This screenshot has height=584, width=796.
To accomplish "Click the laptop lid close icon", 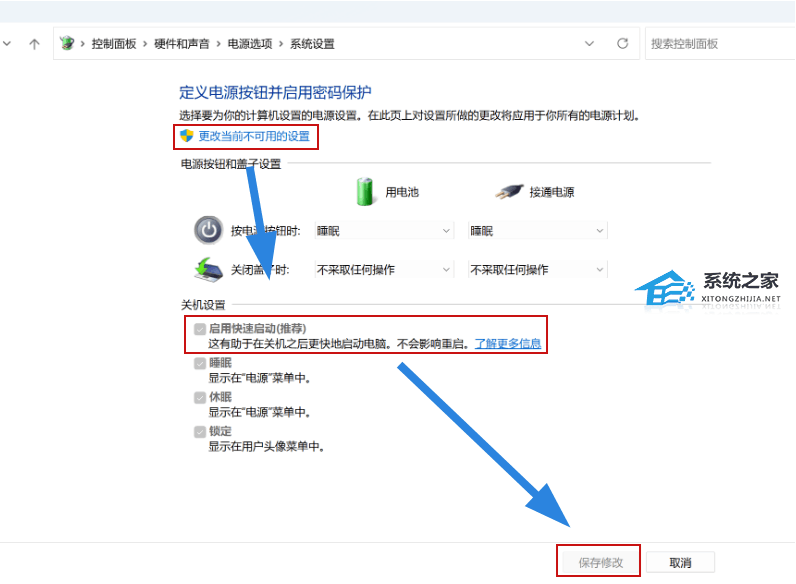I will click(208, 270).
